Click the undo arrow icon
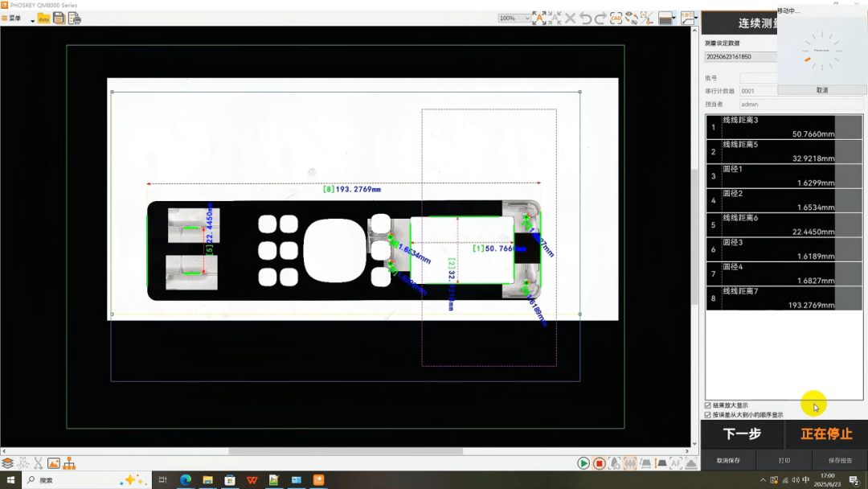This screenshot has height=489, width=868. (x=585, y=18)
